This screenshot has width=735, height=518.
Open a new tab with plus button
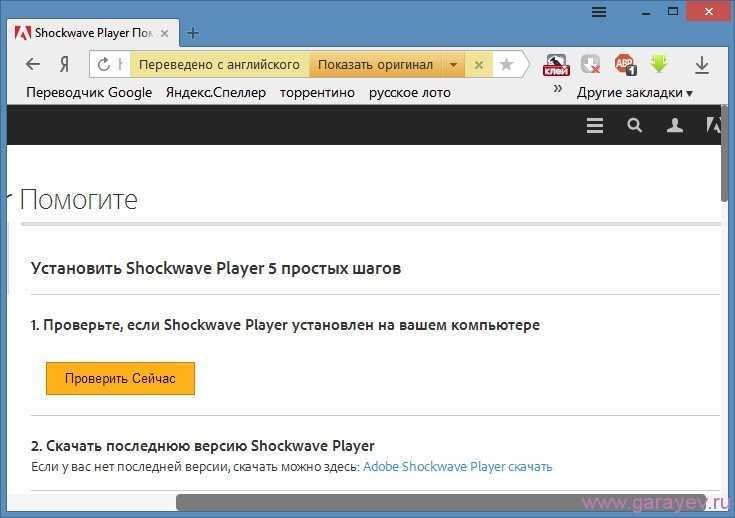[193, 33]
